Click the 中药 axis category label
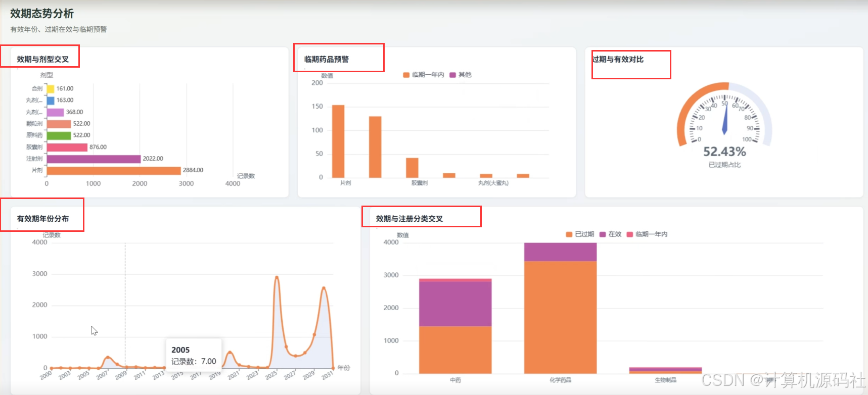 (455, 380)
